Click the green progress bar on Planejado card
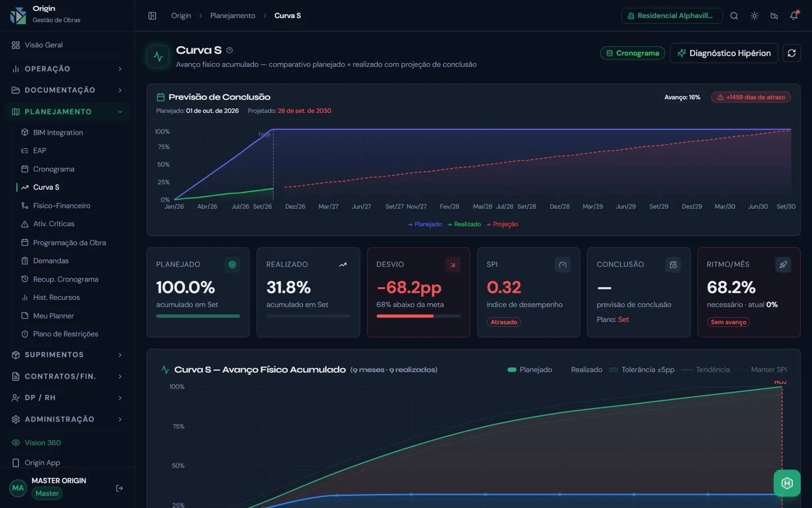The width and height of the screenshot is (812, 508). 198,316
